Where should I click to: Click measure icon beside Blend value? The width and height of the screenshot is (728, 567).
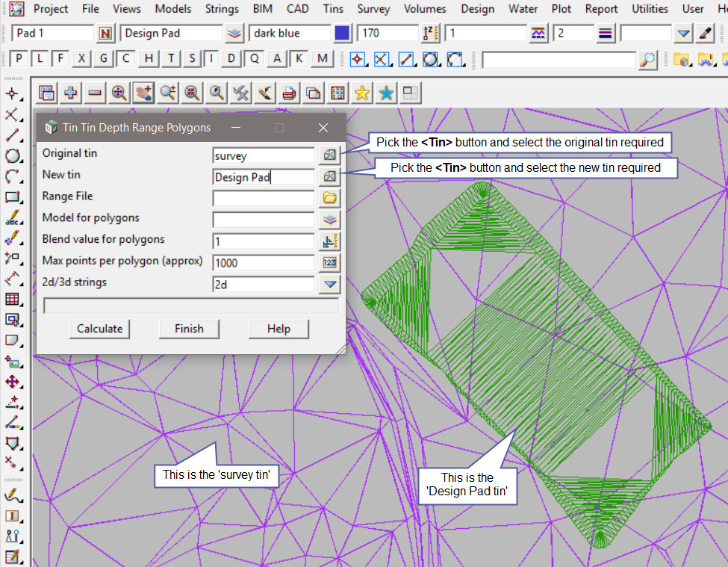click(x=329, y=241)
